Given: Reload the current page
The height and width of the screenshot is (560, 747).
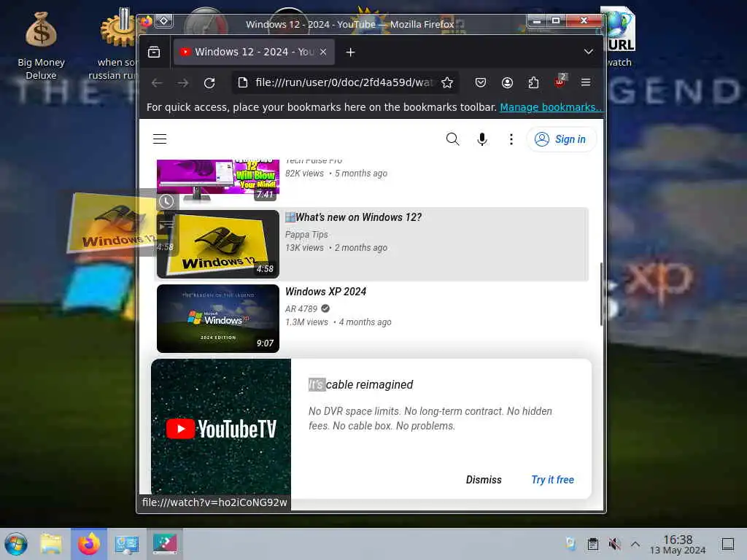Looking at the screenshot, I should click(209, 83).
